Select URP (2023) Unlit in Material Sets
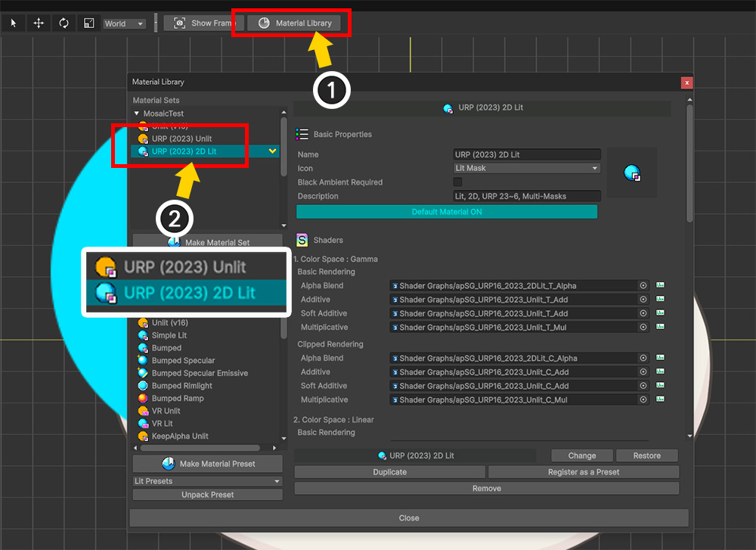Screen dimensions: 756x550 pyautogui.click(x=181, y=139)
